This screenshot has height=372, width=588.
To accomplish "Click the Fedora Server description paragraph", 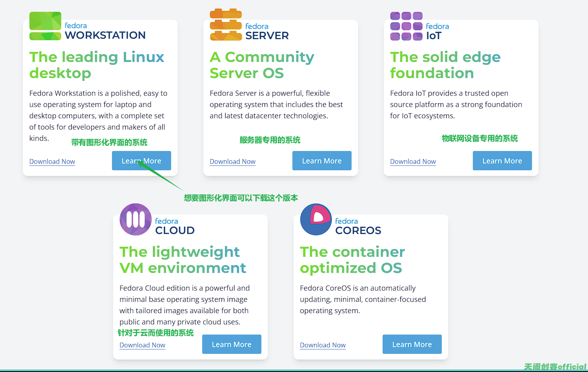I will click(x=276, y=104).
